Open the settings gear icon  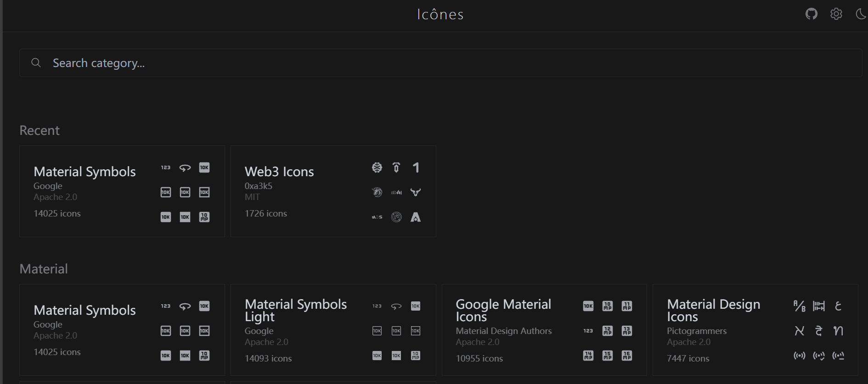pyautogui.click(x=836, y=14)
